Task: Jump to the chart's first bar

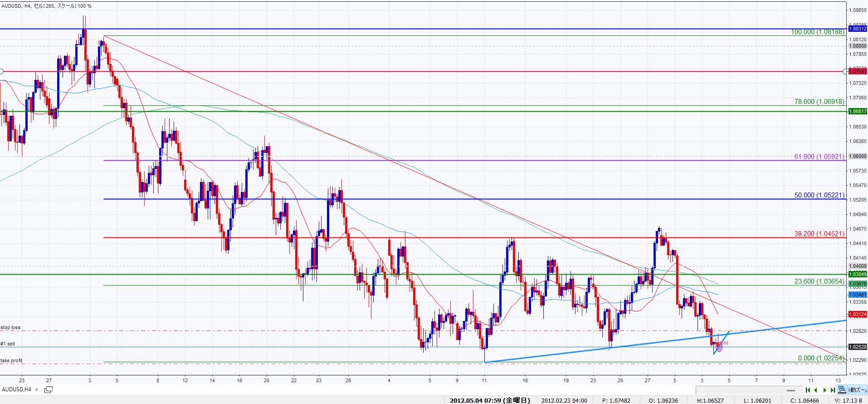Action: pos(808,390)
